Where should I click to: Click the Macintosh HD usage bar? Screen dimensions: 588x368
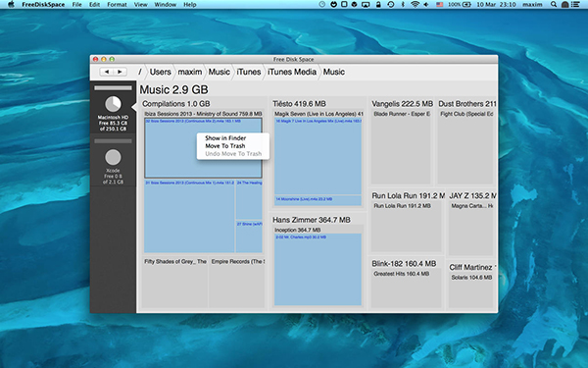pyautogui.click(x=113, y=88)
